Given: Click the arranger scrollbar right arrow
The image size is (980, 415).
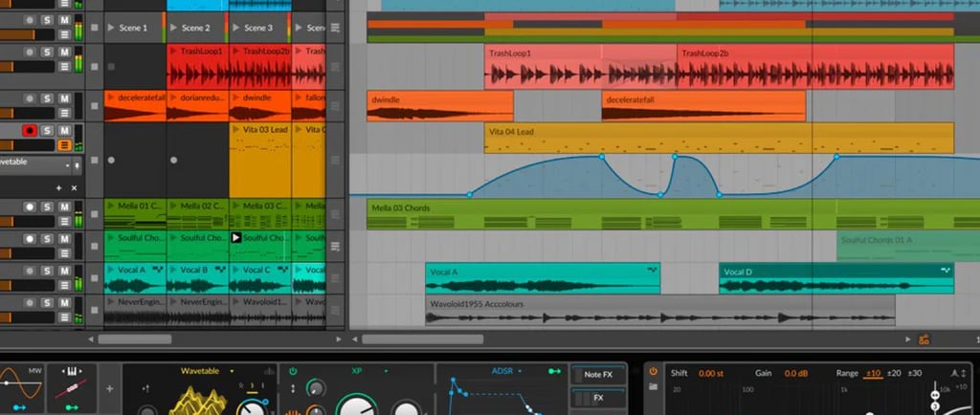Looking at the screenshot, I should [908, 339].
